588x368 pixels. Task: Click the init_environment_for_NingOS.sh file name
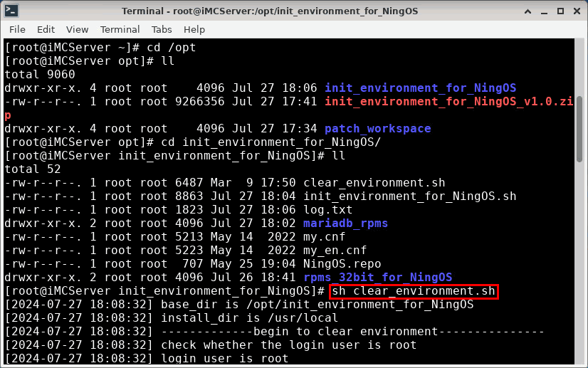tap(410, 196)
